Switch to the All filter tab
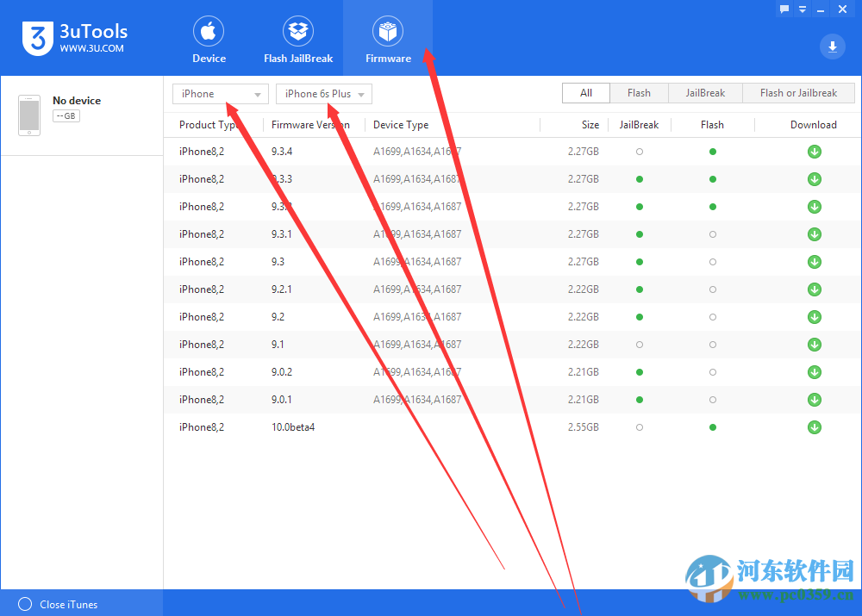This screenshot has height=616, width=862. click(586, 92)
